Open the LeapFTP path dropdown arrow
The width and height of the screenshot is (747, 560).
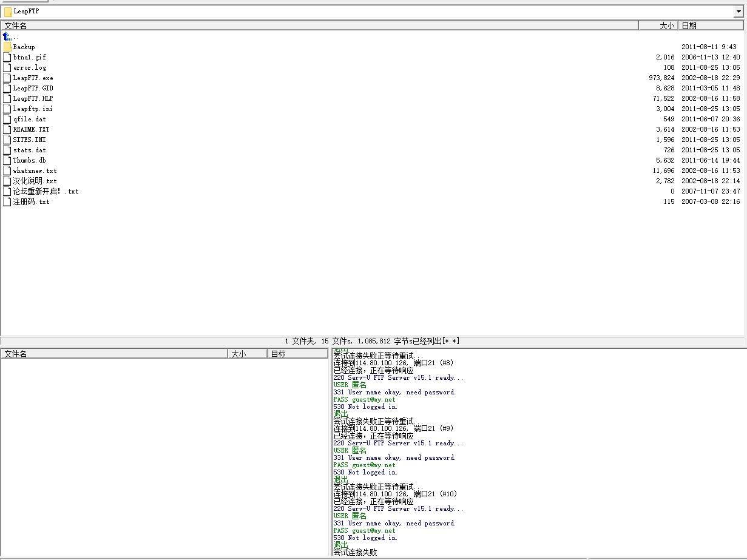739,12
